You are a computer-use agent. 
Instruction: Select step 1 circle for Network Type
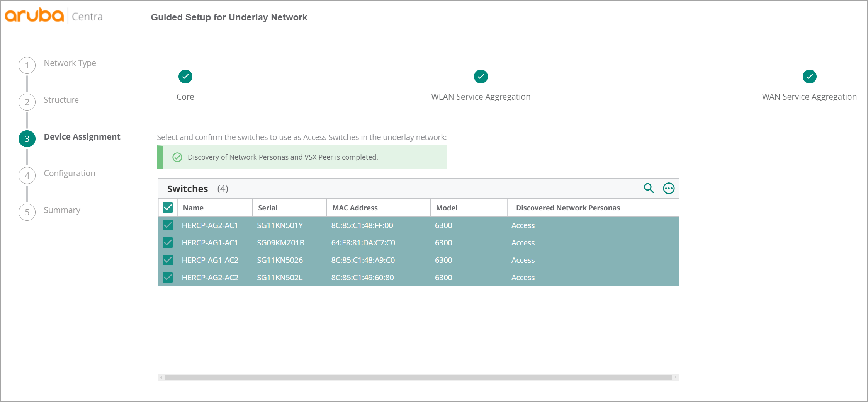coord(27,65)
